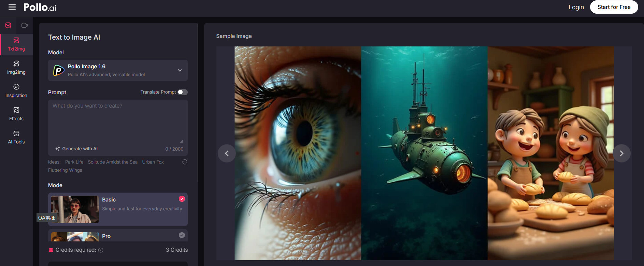This screenshot has height=266, width=644.
Task: Show the previous sample image
Action: [x=227, y=153]
